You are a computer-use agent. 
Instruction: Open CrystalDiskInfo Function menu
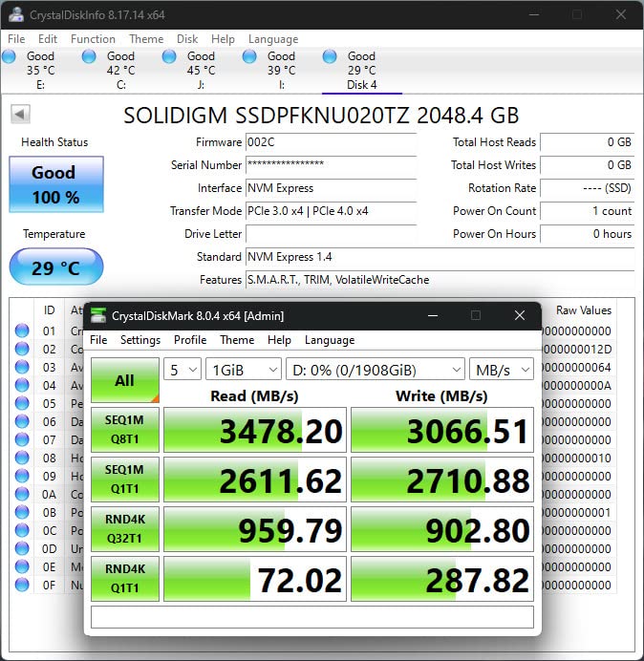tap(93, 39)
